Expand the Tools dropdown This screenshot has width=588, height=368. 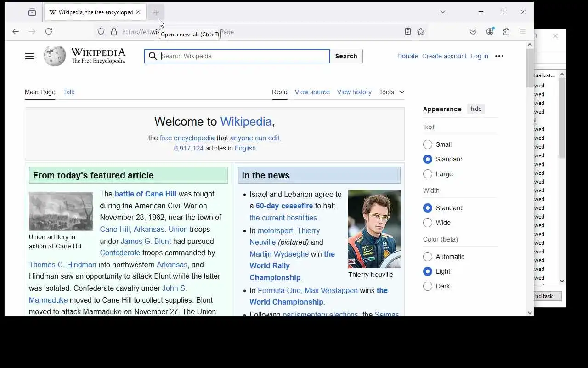coord(392,92)
